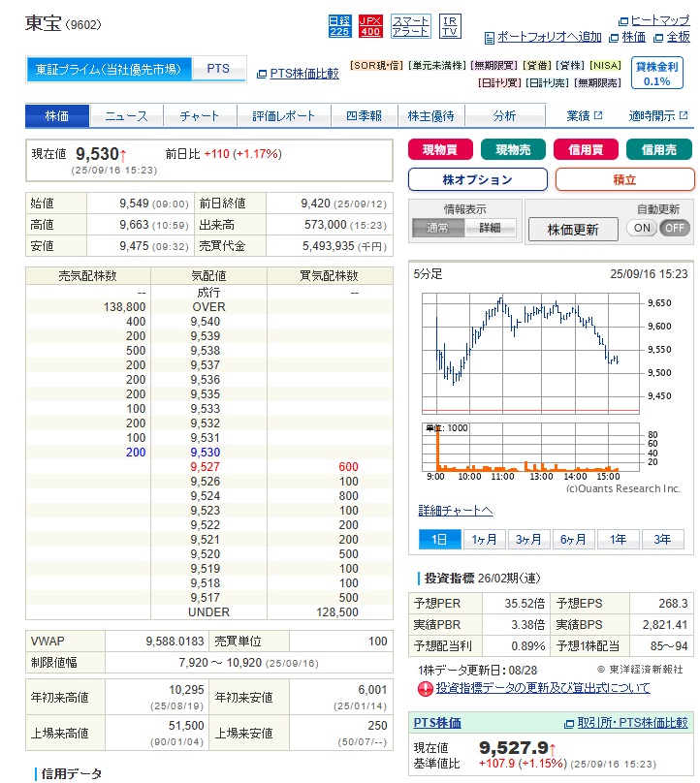Select the 東証プライム market tab
Viewport: 700px width, 783px height.
(x=109, y=69)
